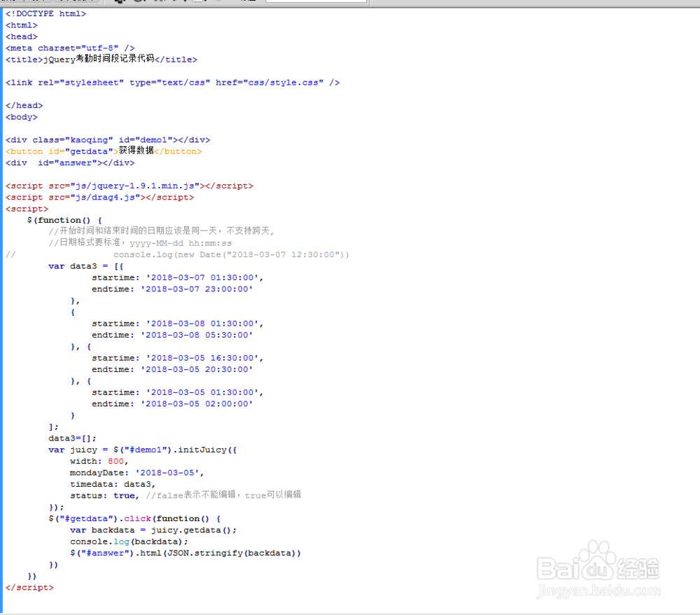Click the data3=[]; line

[x=72, y=438]
